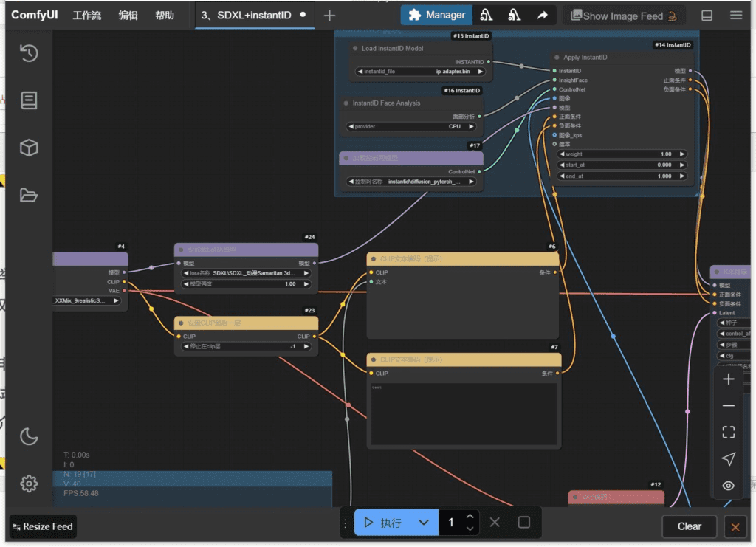
Task: Toggle dark theme with moon icon
Action: [x=29, y=436]
